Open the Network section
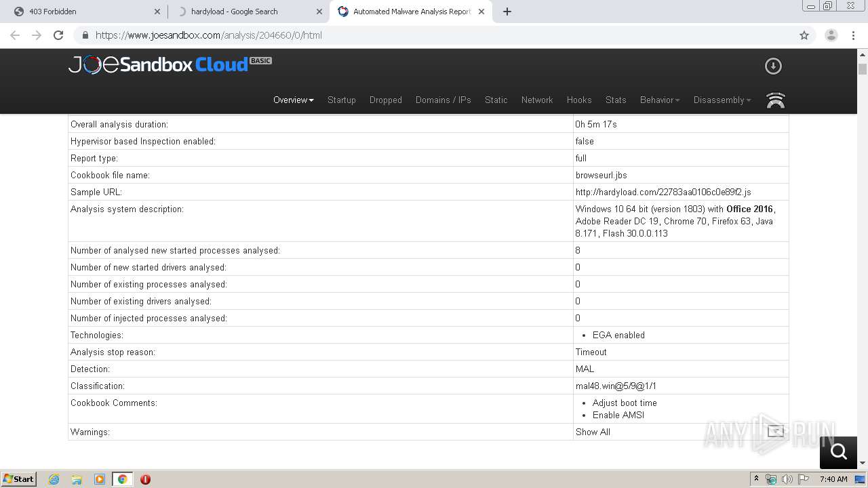Image resolution: width=868 pixels, height=488 pixels. (x=537, y=100)
